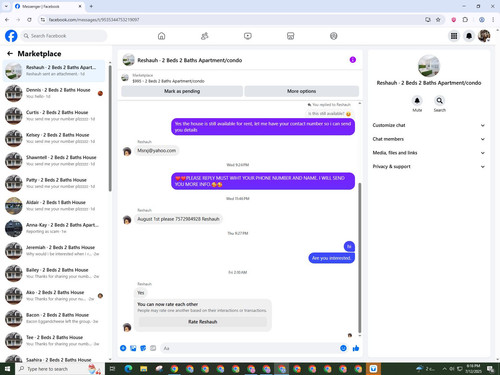Screen dimensions: 500x375
Task: Open Aldair 2 Beds 1 Bath House chat
Action: coord(54,206)
